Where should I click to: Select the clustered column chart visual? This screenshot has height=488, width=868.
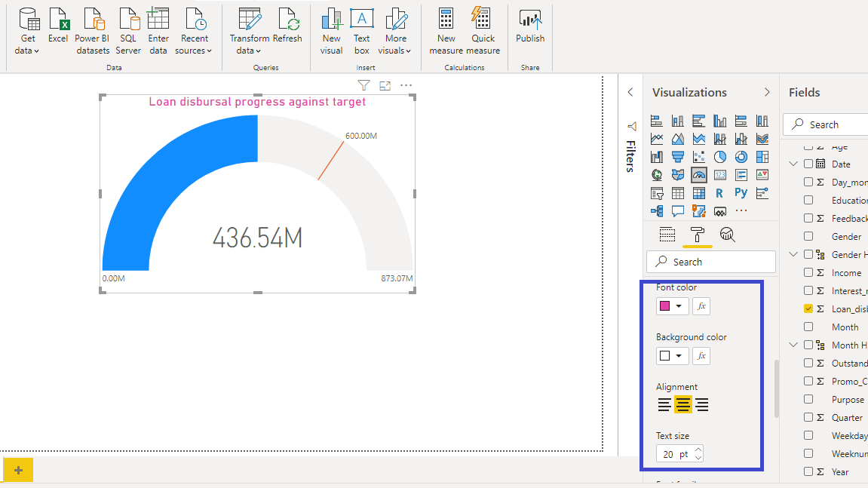pos(719,121)
